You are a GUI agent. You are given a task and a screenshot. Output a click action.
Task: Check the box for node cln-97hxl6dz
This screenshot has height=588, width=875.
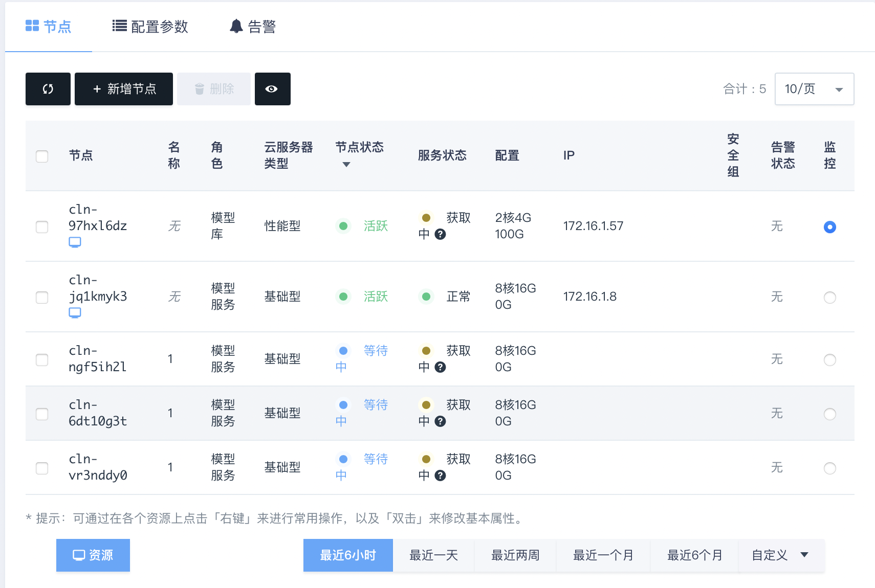(42, 227)
